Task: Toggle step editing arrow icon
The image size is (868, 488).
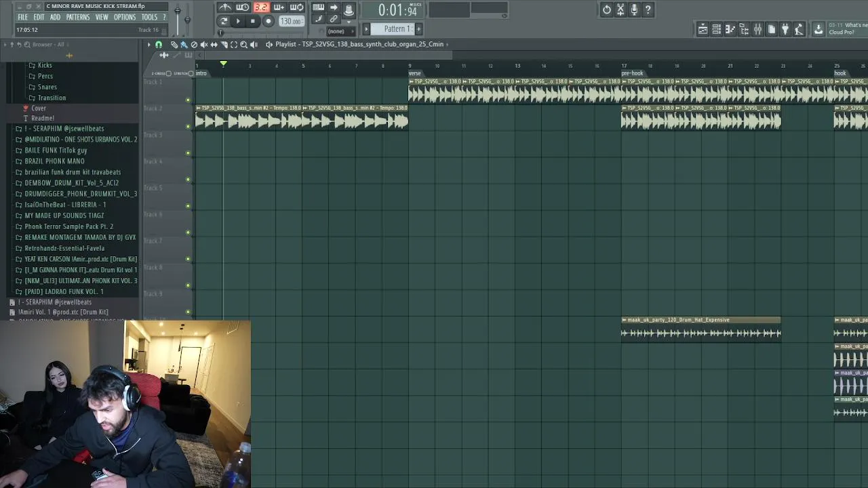Action: click(334, 7)
